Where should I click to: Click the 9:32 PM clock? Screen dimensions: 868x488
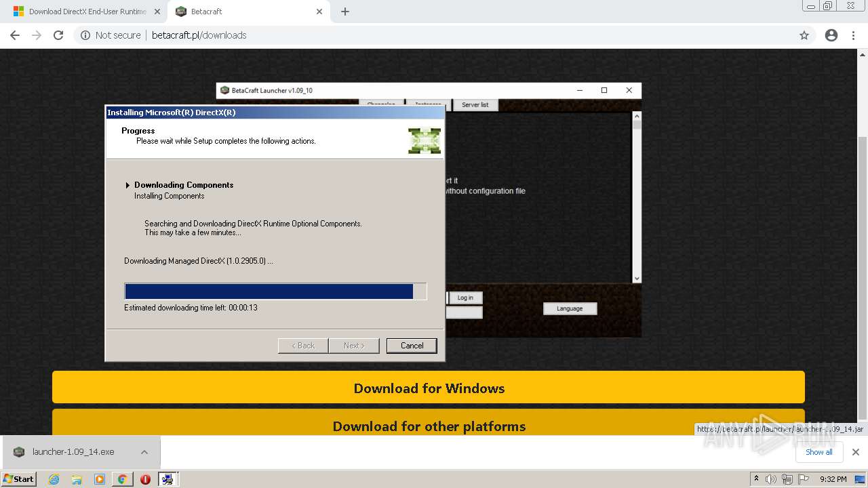click(833, 479)
